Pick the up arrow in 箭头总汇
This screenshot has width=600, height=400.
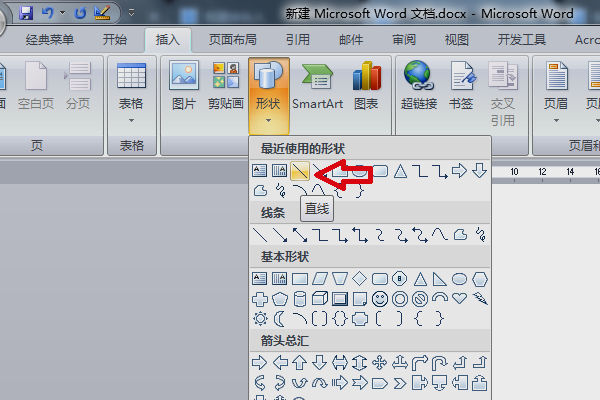[x=300, y=362]
